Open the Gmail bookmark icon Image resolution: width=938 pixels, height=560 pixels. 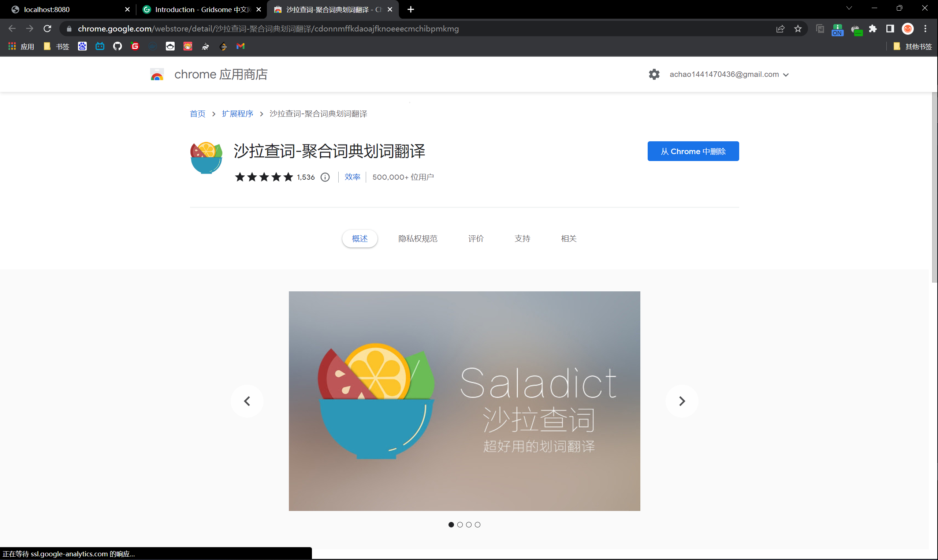coord(241,46)
